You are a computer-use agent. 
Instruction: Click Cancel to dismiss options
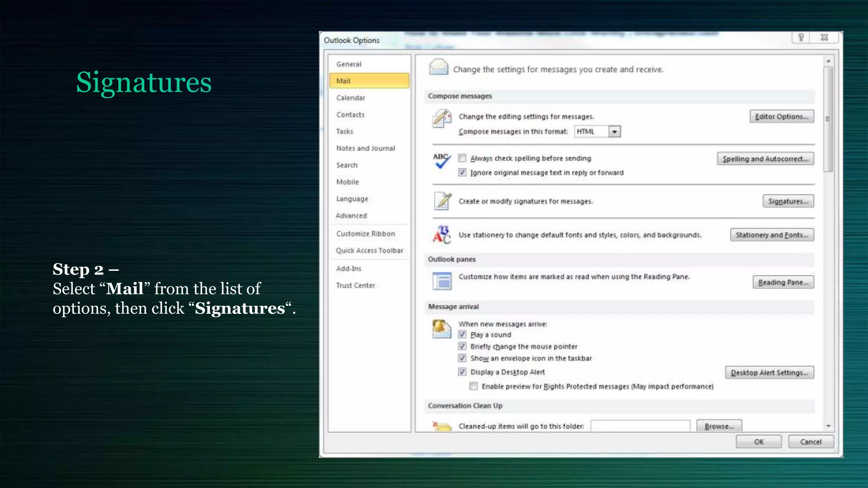811,442
